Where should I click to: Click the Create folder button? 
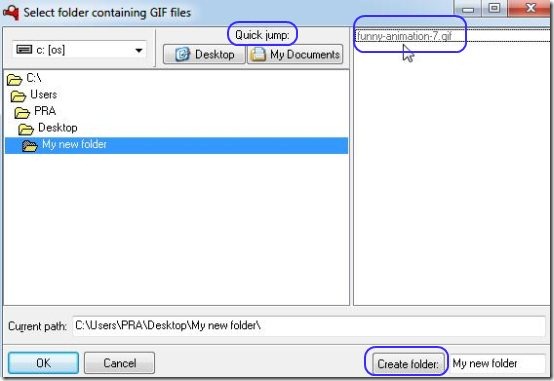pos(408,364)
